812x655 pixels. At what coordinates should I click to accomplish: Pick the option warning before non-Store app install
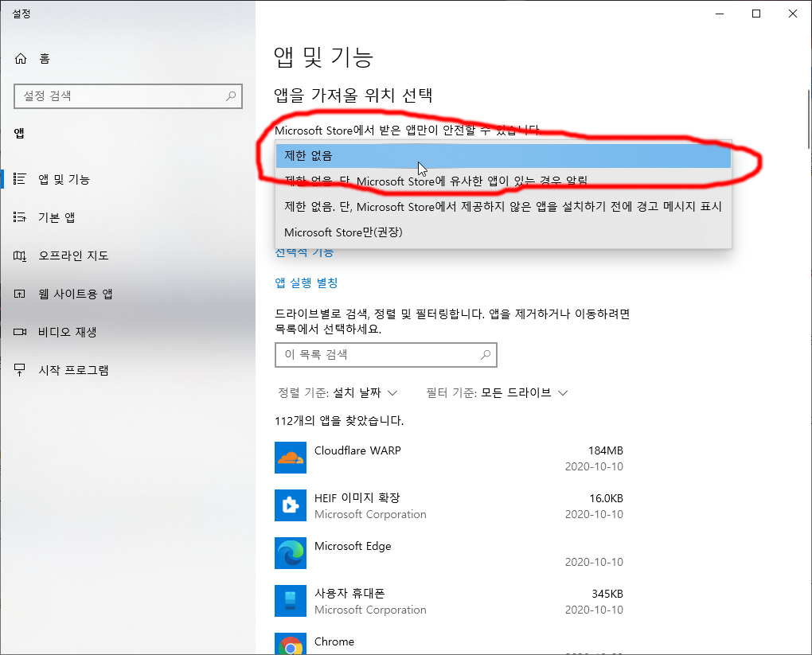click(x=502, y=207)
